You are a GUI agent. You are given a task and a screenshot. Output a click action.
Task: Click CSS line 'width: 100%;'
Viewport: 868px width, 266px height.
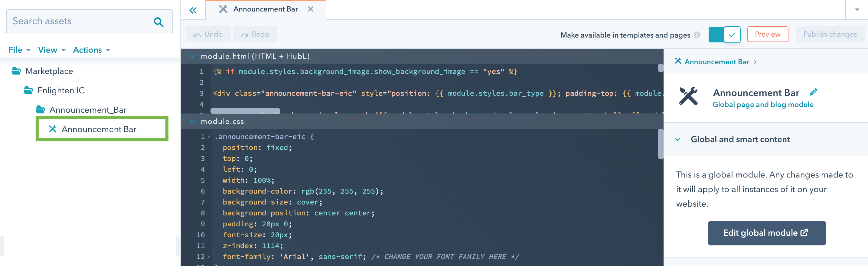point(248,180)
